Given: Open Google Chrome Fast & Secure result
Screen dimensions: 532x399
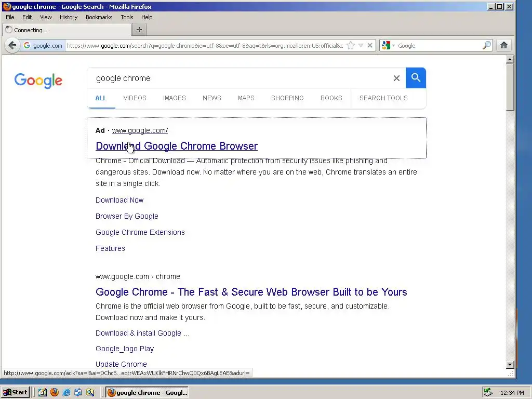Looking at the screenshot, I should (251, 292).
